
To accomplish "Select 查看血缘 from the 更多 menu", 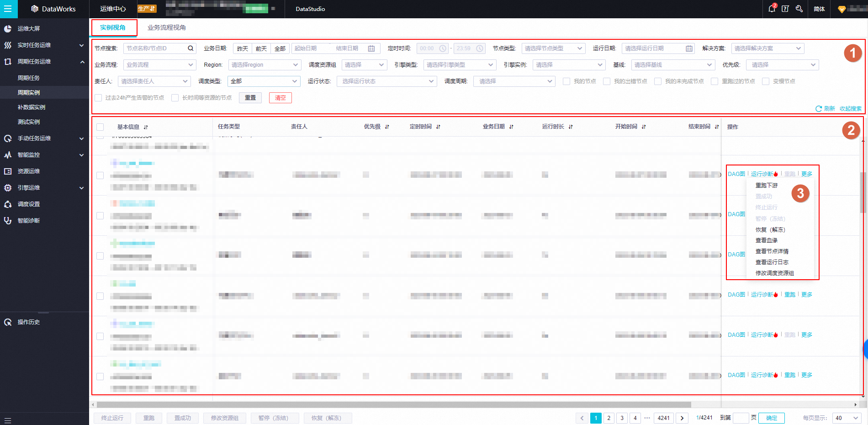I will pos(767,240).
